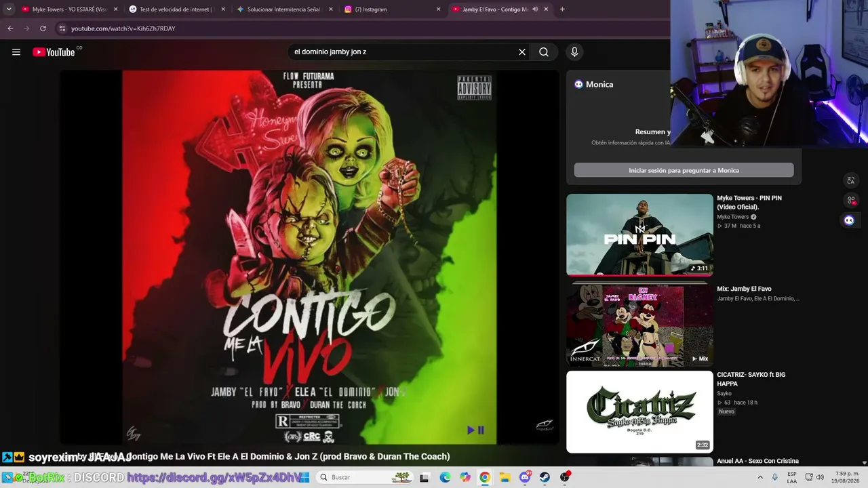The image size is (868, 488).
Task: Open the network and volume quick settings
Action: click(816, 477)
